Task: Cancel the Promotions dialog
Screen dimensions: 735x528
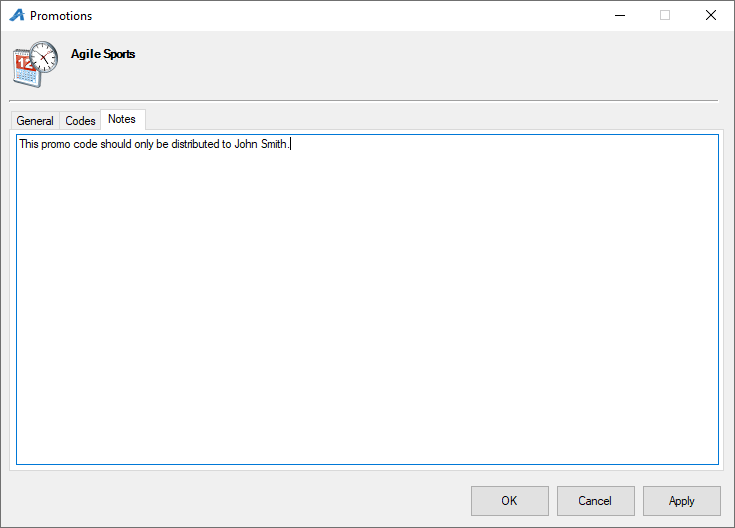Action: (595, 501)
